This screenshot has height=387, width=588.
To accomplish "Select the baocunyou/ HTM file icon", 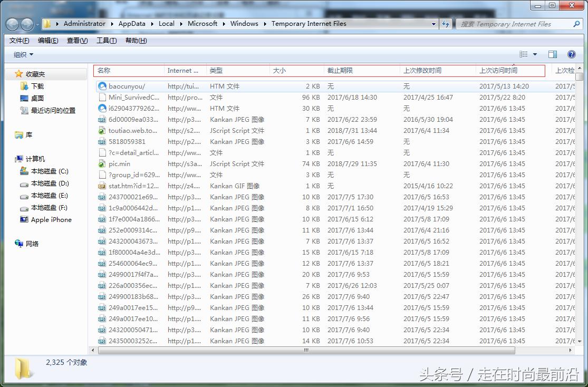I will click(x=102, y=86).
